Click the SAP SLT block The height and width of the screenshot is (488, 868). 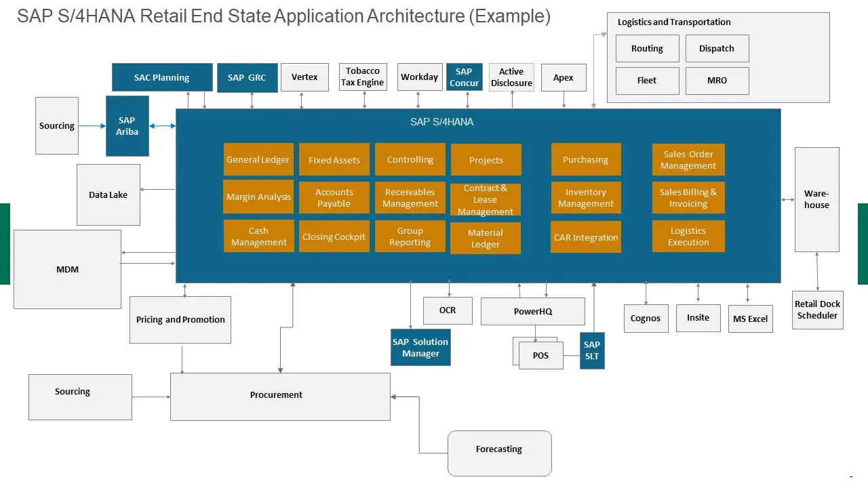point(592,350)
